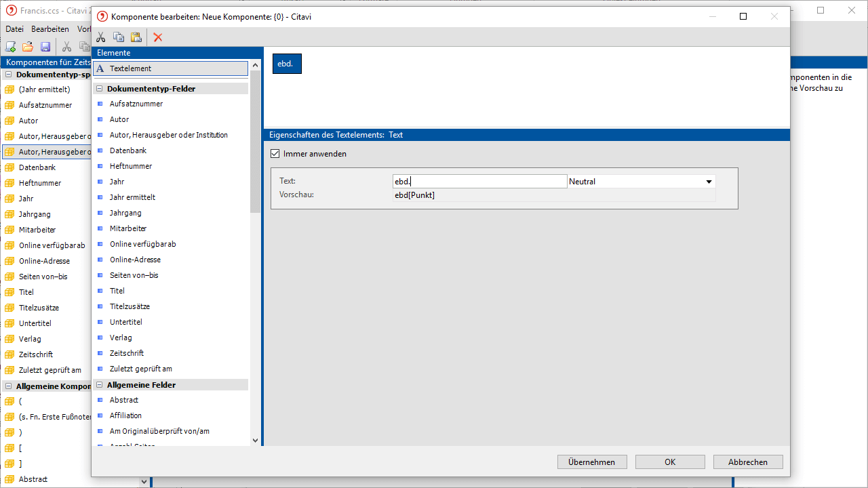Collapse the Dokumententyp-Felder section
Screen dimensions: 868x488
[x=100, y=89]
